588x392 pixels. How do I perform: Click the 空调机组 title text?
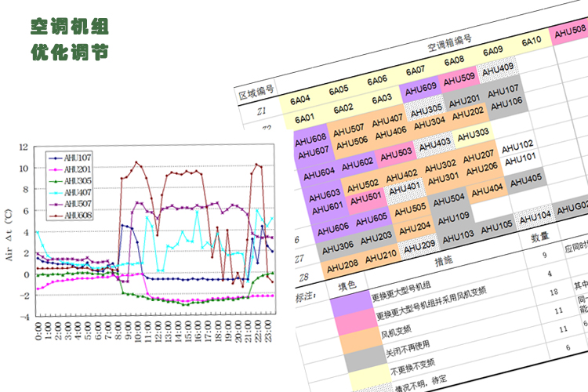pyautogui.click(x=68, y=27)
